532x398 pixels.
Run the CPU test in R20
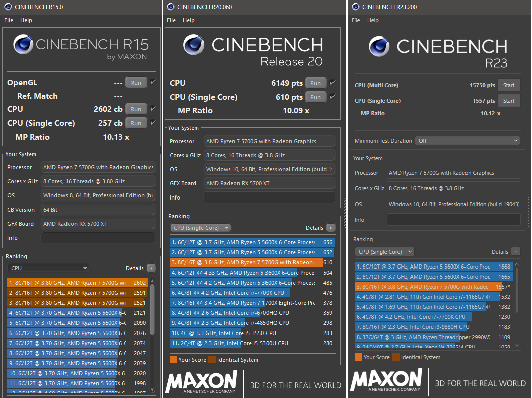pyautogui.click(x=315, y=83)
